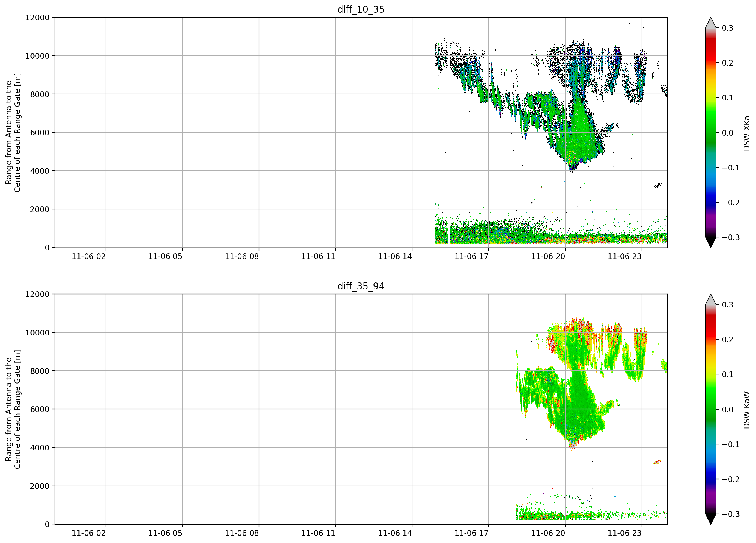The height and width of the screenshot is (543, 756).
Task: Click the diff_10_35 plot title
Action: pos(361,9)
